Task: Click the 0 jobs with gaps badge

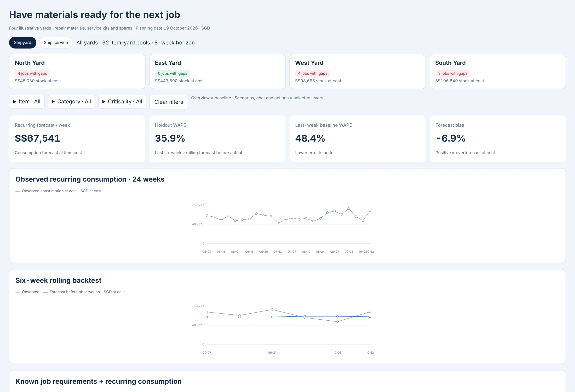Action: click(x=172, y=73)
